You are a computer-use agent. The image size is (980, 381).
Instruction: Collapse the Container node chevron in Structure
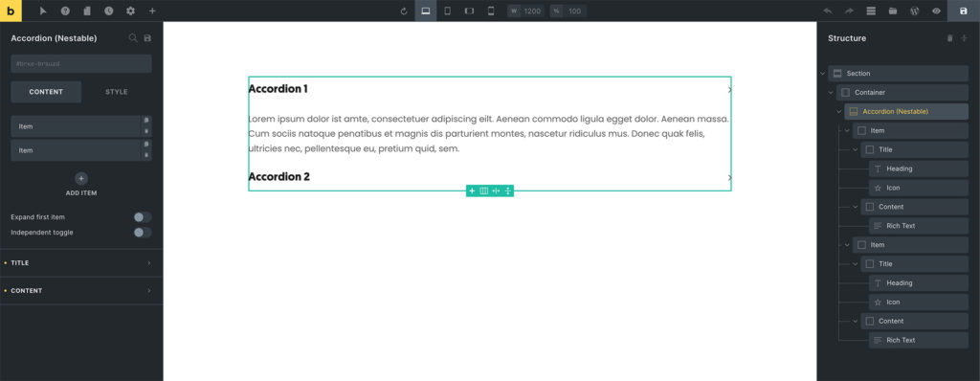tap(831, 93)
